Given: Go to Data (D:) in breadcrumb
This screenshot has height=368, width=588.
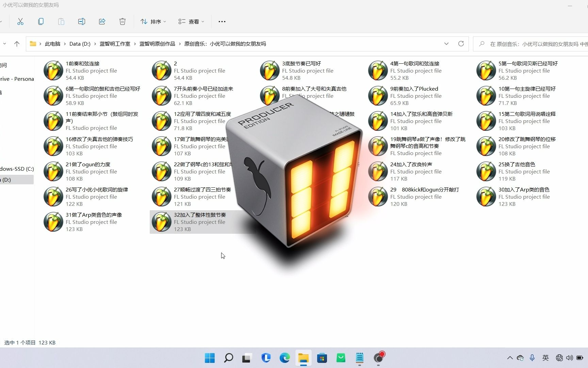Looking at the screenshot, I should [x=80, y=44].
